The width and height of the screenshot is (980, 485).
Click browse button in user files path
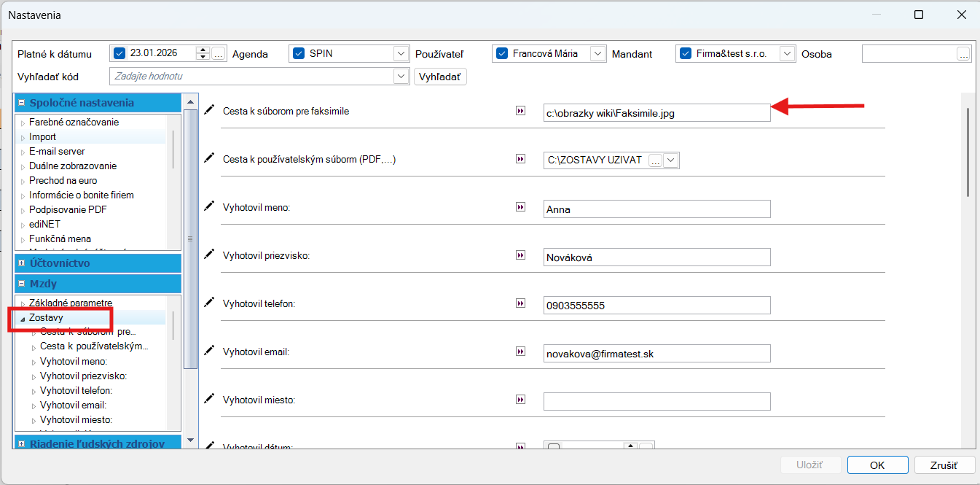(x=655, y=160)
